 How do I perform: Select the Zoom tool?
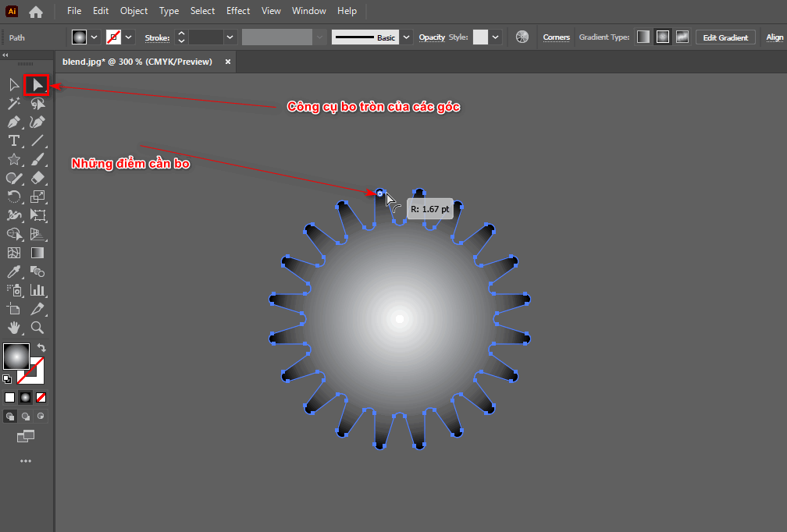[37, 328]
